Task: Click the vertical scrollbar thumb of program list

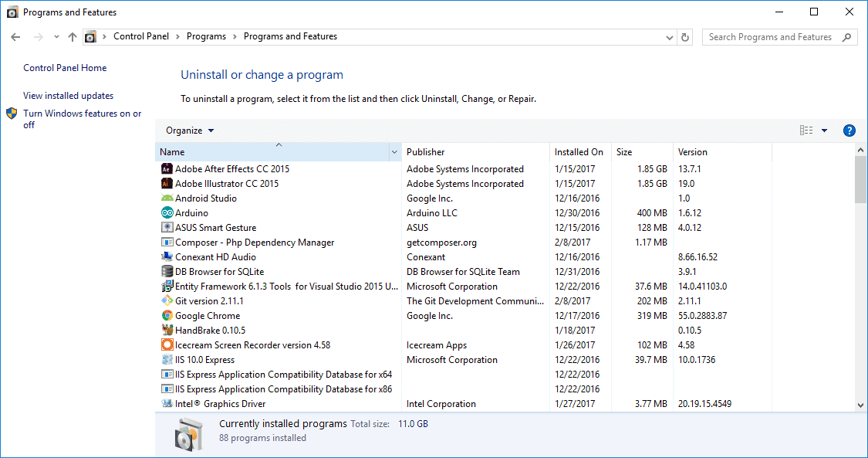Action: (x=860, y=179)
